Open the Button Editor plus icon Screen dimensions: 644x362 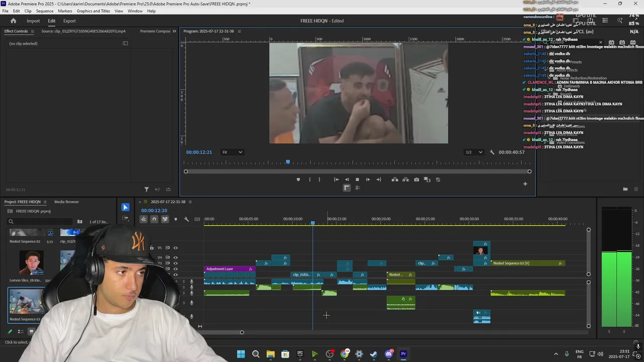coord(525,184)
